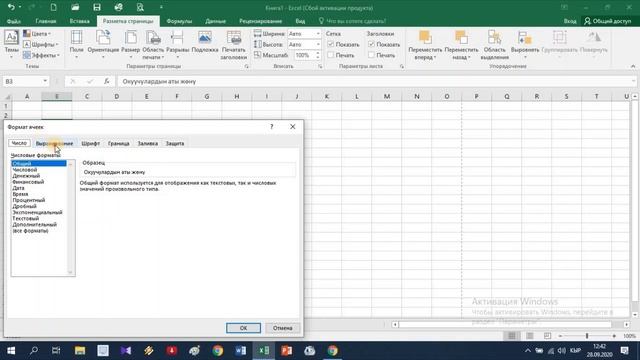This screenshot has height=360, width=640.
Task: Open the Размер page size button
Action: coord(131,44)
